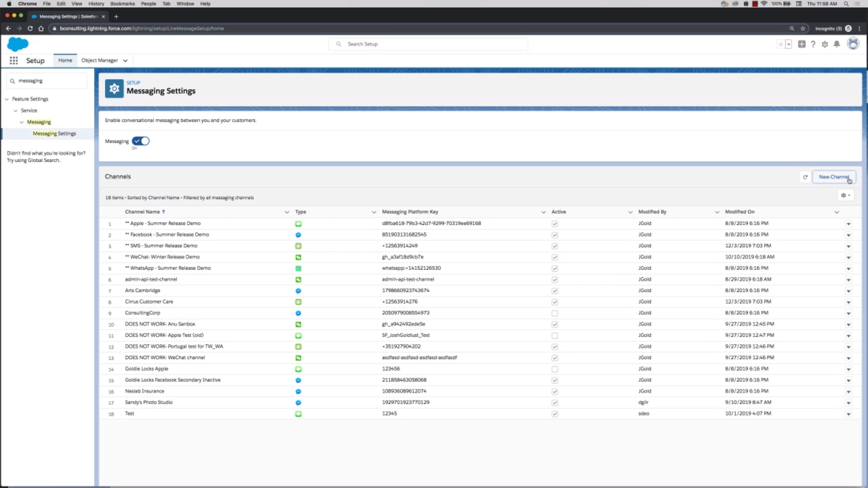Toggle Active checkbox for admin-api-test-channel
868x488 pixels.
[x=555, y=280]
